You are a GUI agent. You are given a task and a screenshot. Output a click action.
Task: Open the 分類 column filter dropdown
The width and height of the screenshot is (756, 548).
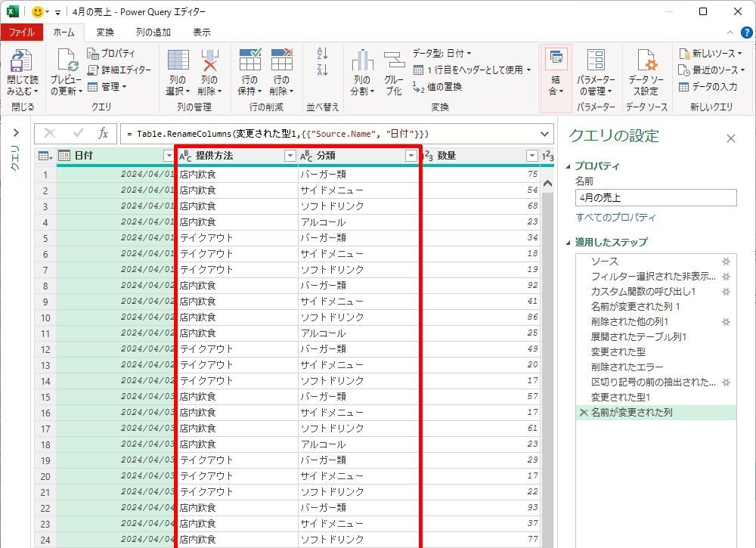click(x=411, y=156)
